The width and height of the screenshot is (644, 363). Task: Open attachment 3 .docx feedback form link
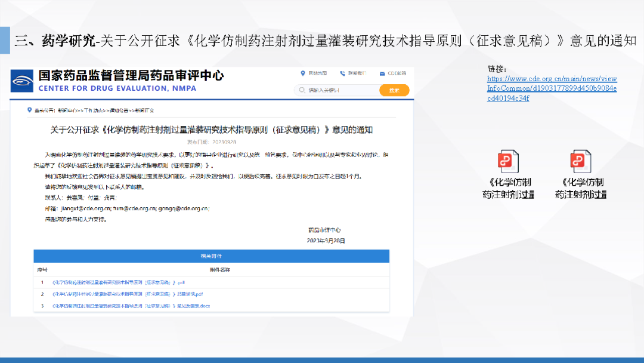pyautogui.click(x=131, y=306)
